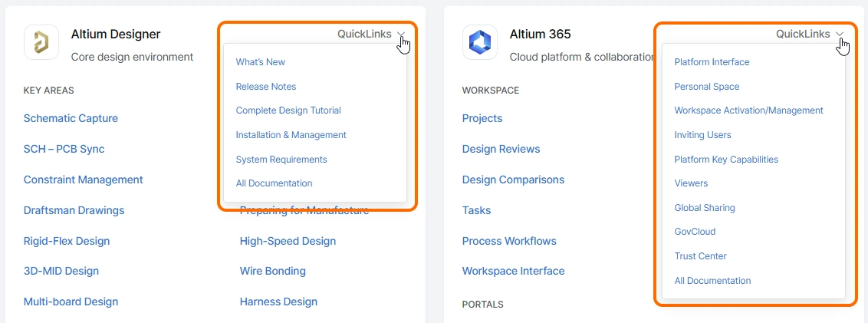
Task: Open Platform Interface from QuickLinks
Action: (712, 62)
